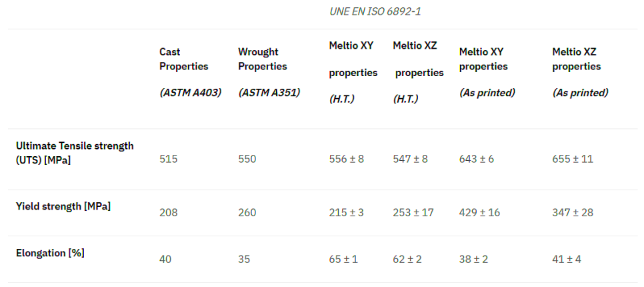Click the 41 ± 4 elongation cell
Image resolution: width=644 pixels, height=287 pixels.
click(567, 259)
